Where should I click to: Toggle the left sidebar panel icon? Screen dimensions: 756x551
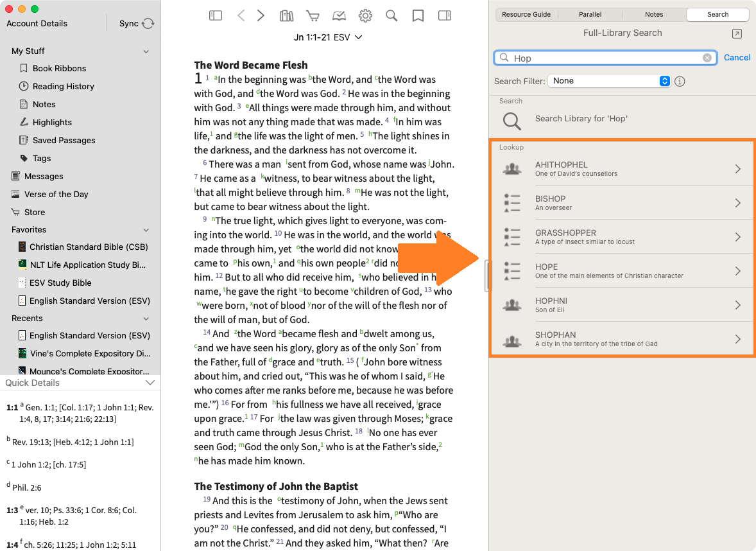(x=216, y=15)
